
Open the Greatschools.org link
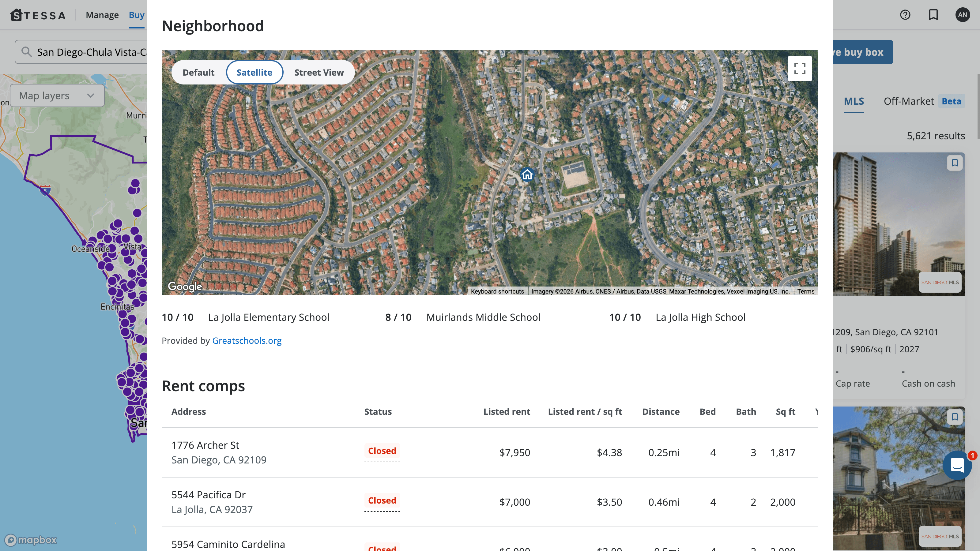coord(247,340)
